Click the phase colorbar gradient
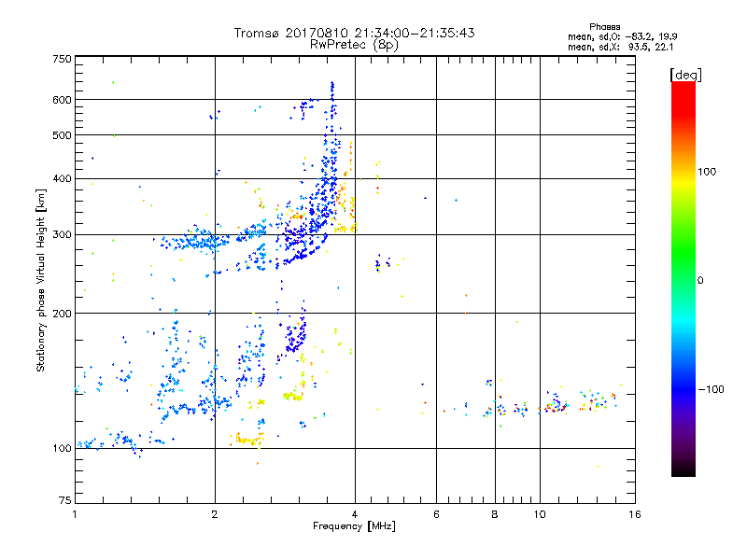The image size is (747, 560). click(684, 278)
